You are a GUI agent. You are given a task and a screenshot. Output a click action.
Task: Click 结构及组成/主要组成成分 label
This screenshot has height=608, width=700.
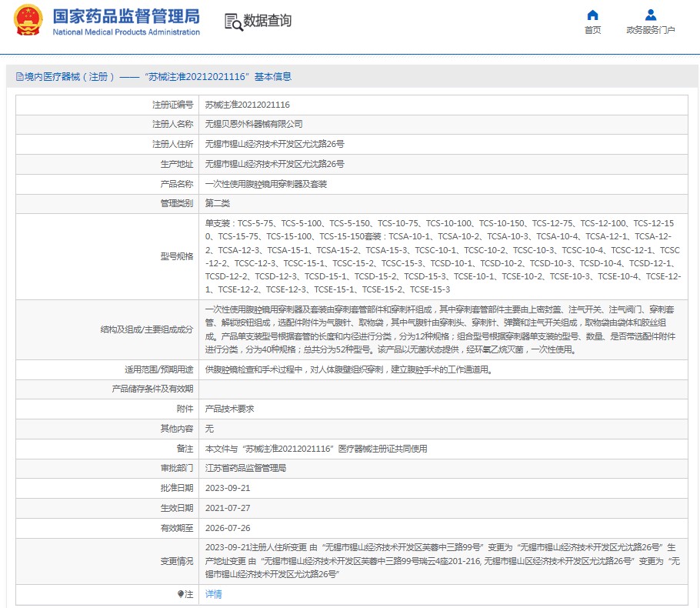147,329
